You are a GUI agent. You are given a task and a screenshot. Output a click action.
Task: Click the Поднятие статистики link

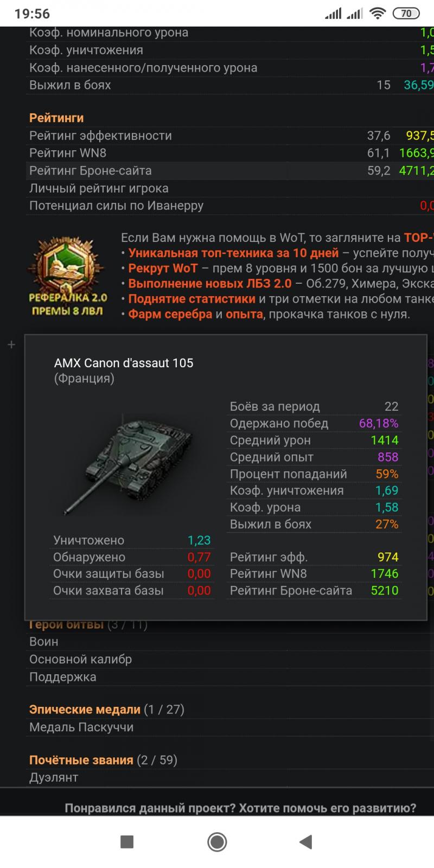192,299
